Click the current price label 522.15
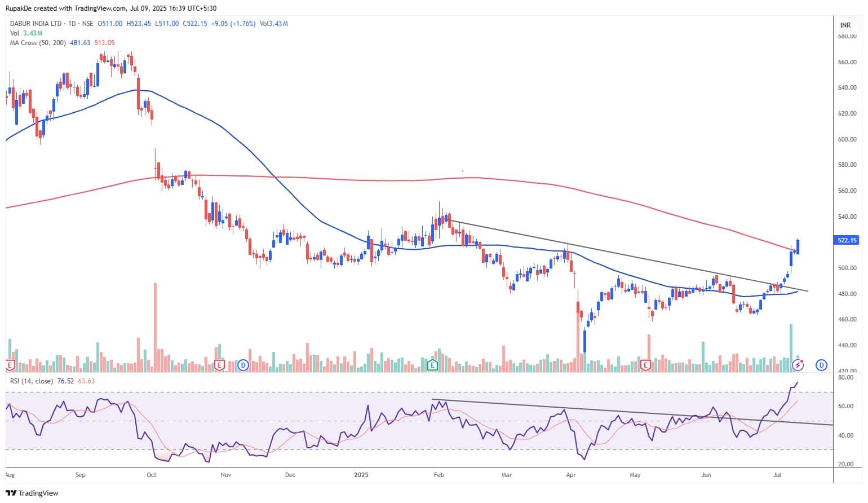The height and width of the screenshot is (503, 868). 847,240
